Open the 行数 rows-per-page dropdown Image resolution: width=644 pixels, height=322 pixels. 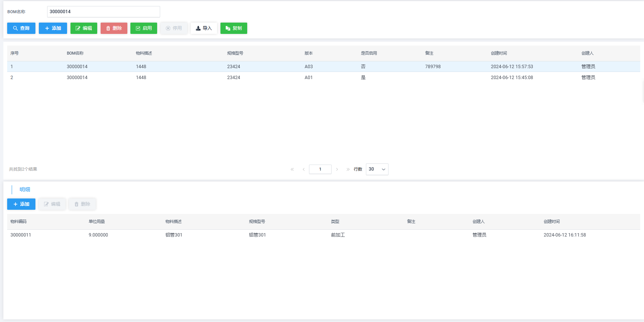pyautogui.click(x=377, y=169)
